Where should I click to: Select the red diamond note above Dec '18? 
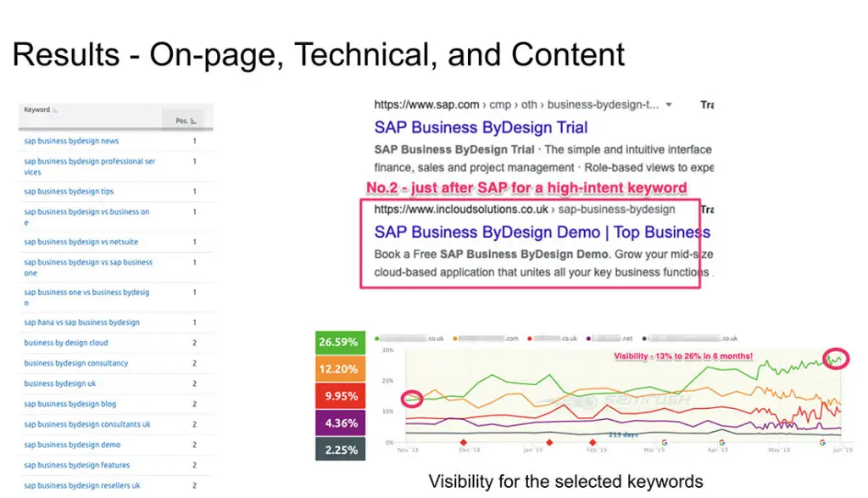pos(464,443)
